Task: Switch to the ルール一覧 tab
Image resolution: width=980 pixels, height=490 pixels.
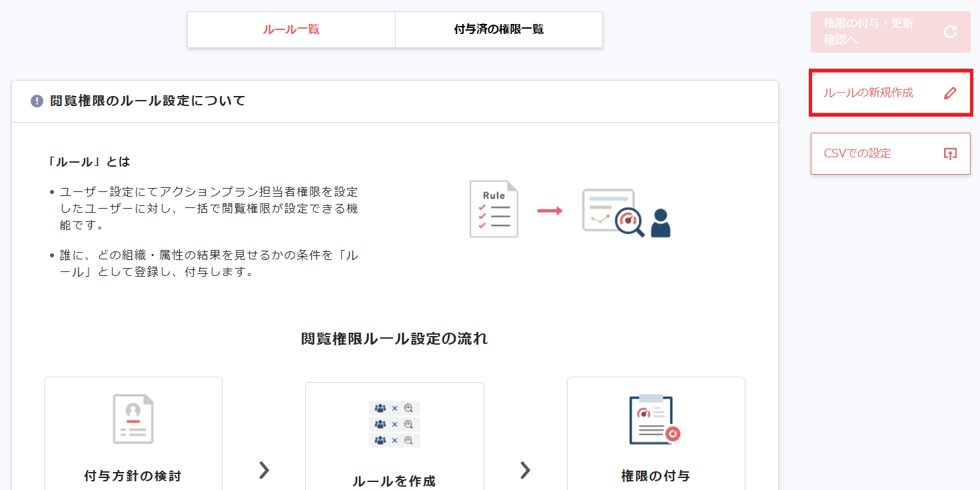Action: (291, 29)
